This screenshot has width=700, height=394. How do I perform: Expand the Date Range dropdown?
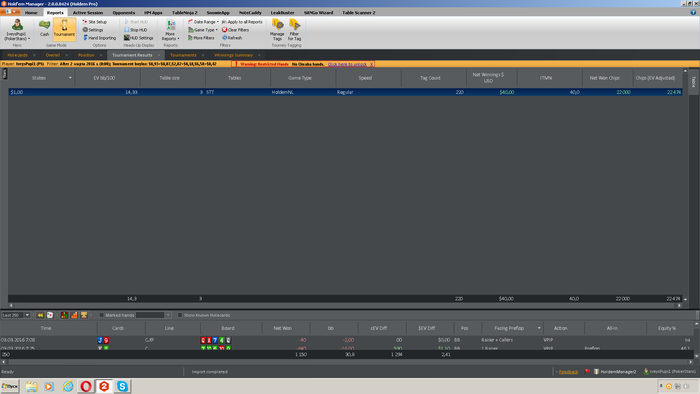(204, 21)
